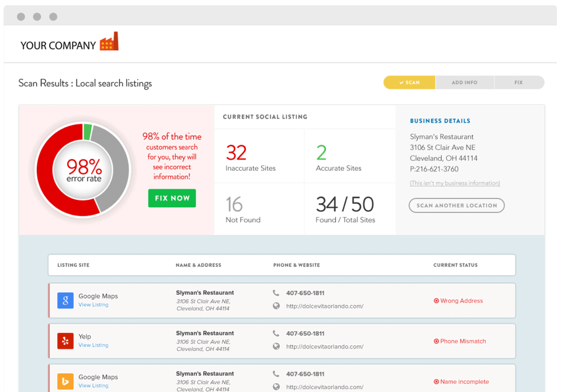561x392 pixels.
Task: Click the phone icon in Yelp row
Action: point(276,334)
